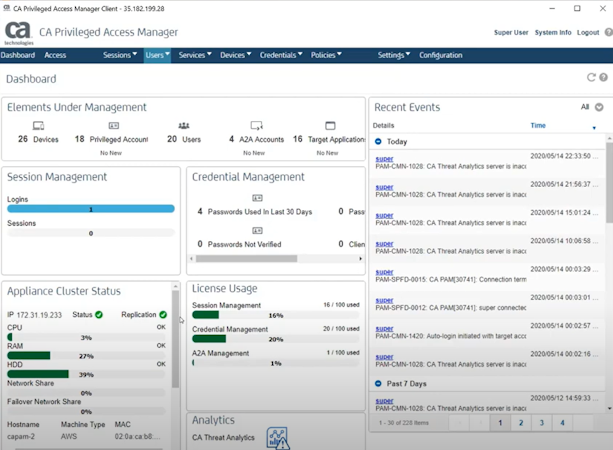This screenshot has width=613, height=450.
Task: Open super link for 2020/05/12 14:59:33 event
Action: pos(384,401)
